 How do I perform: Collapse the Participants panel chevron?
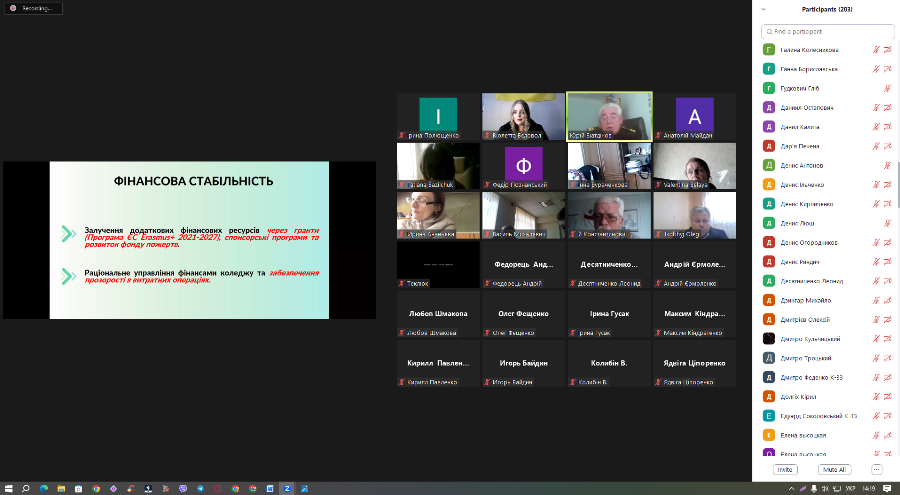click(x=764, y=8)
